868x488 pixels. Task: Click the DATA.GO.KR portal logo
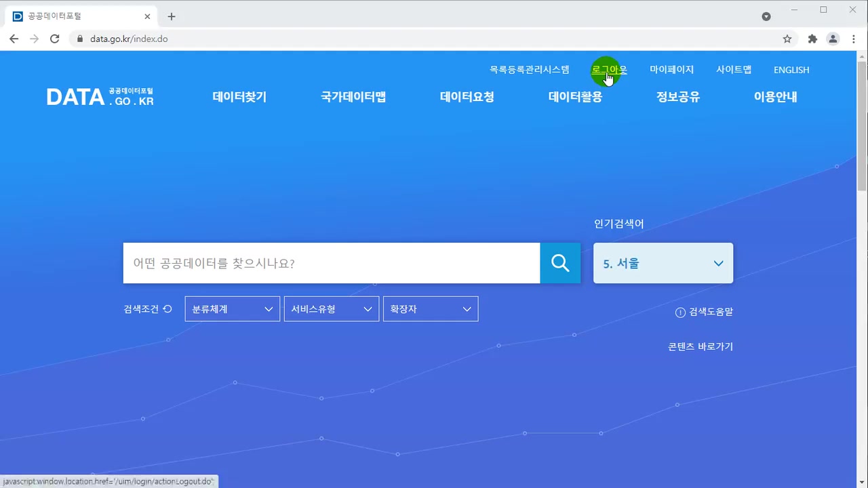click(99, 96)
